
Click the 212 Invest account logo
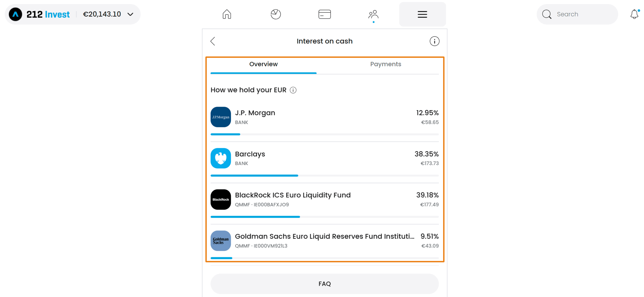pyautogui.click(x=15, y=14)
